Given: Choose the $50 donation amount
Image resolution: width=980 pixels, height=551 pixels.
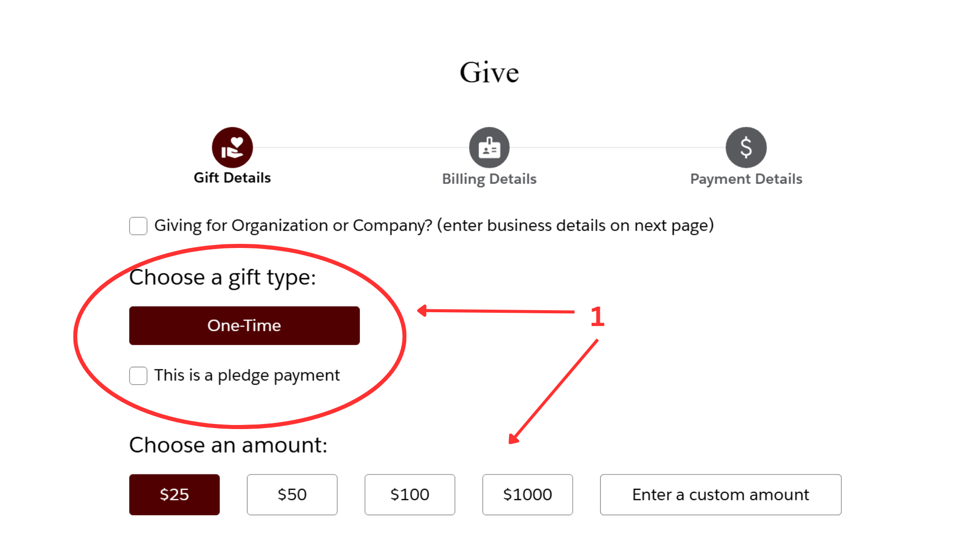Looking at the screenshot, I should click(292, 494).
